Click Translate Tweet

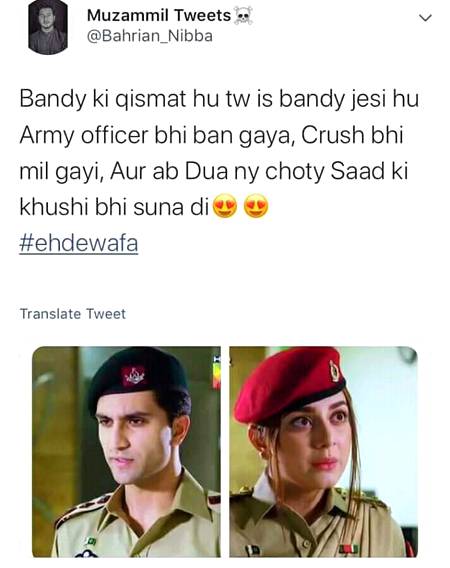point(73,314)
